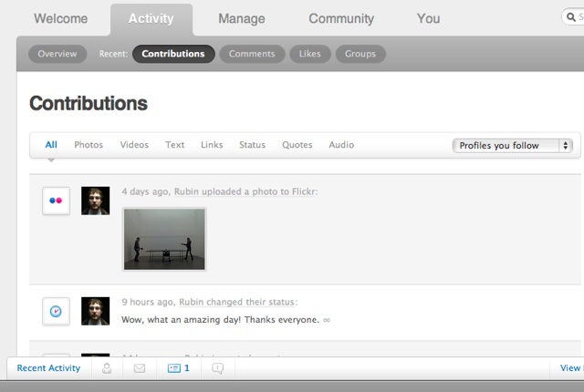Screen dimensions: 584x392
Task: Open the mail envelope icon
Action: [x=140, y=368]
